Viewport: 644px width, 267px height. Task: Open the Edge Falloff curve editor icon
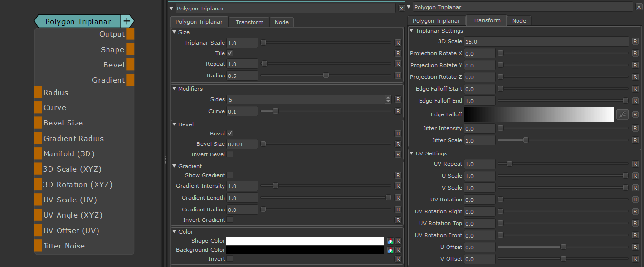pos(622,114)
